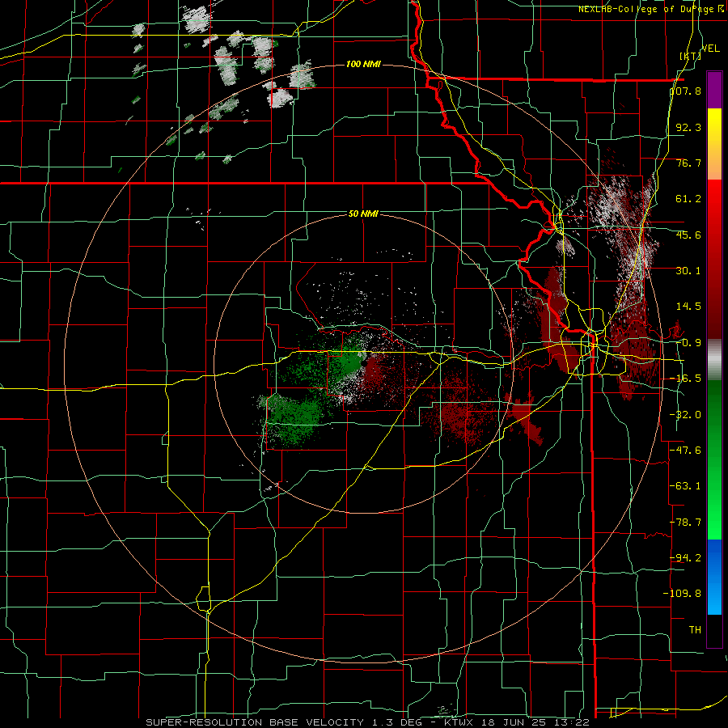
Task: Click the -63.1 legend value
Action: pyautogui.click(x=686, y=486)
